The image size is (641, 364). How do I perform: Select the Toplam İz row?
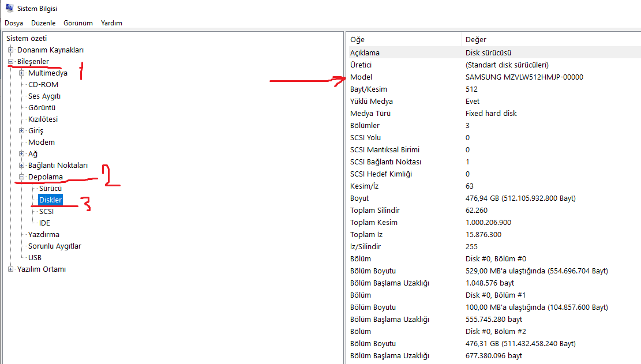pos(493,235)
